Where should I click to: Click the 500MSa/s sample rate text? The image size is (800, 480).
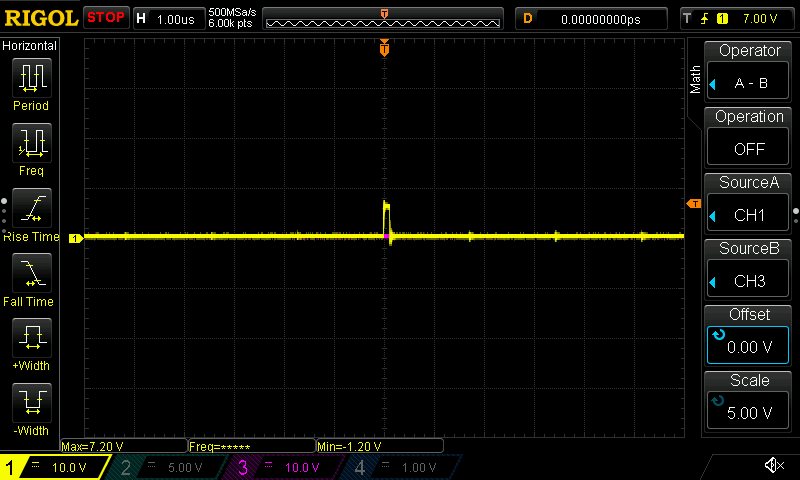[x=232, y=12]
